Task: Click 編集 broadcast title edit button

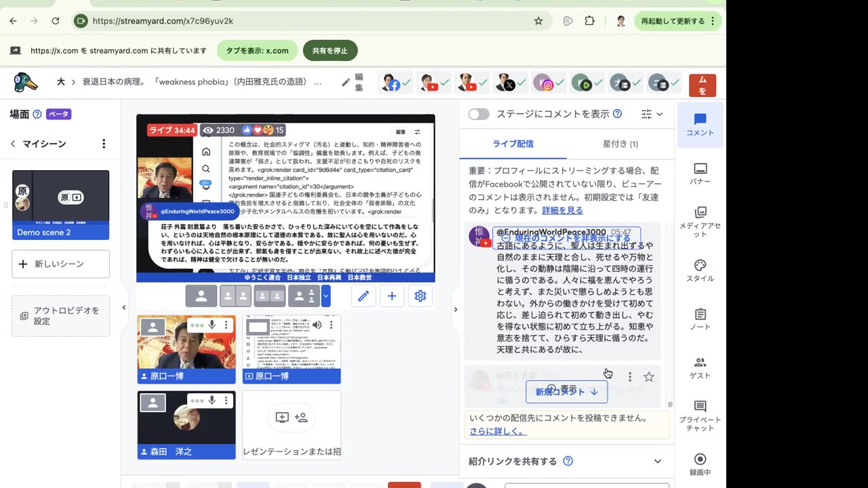Action: pyautogui.click(x=353, y=83)
